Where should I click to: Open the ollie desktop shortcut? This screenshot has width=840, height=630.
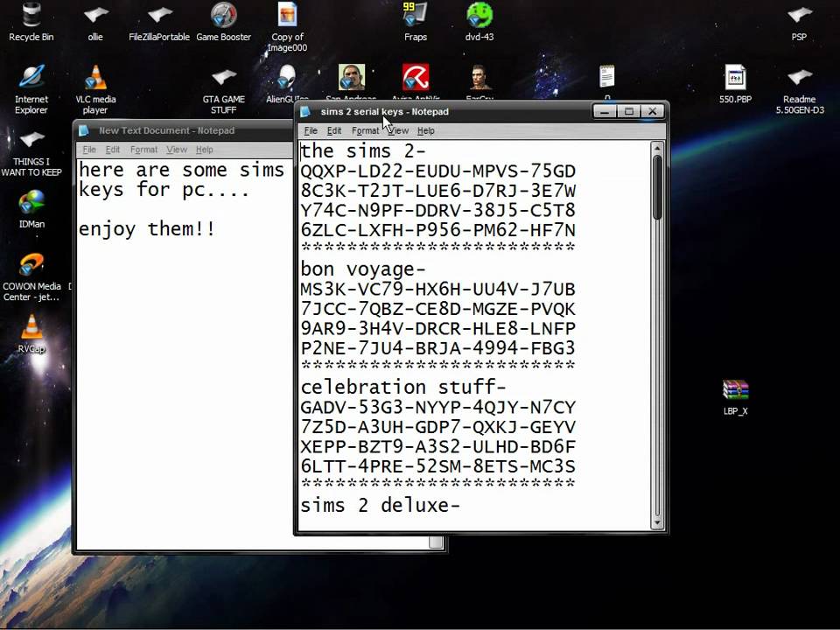95,16
